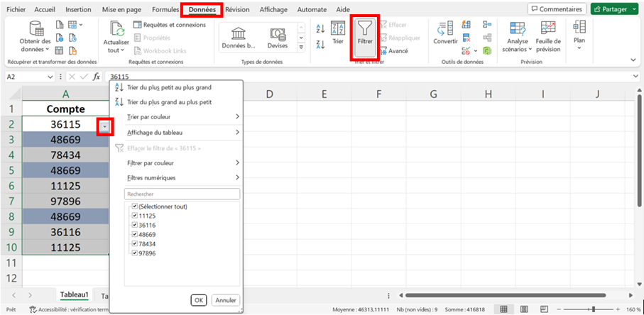Click Trier du plus petit au plus grand
644x315 pixels.
click(x=169, y=87)
